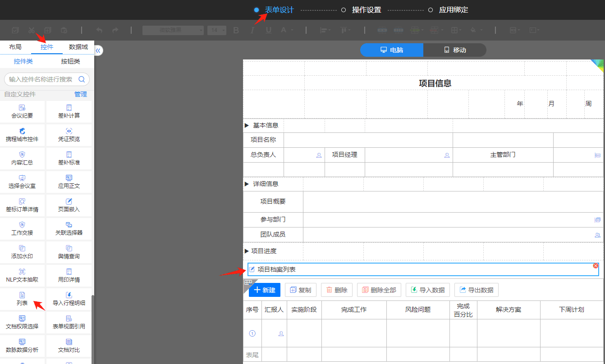Click the redo arrow
This screenshot has height=364, width=605.
115,30
